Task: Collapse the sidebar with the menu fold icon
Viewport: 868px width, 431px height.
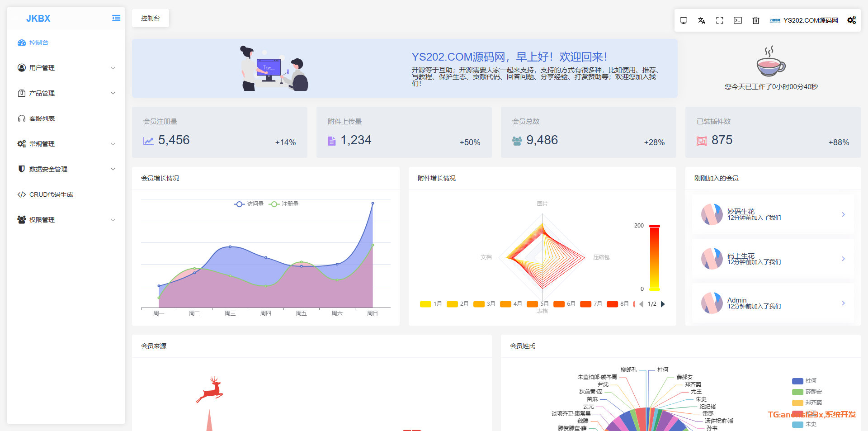Action: point(116,18)
